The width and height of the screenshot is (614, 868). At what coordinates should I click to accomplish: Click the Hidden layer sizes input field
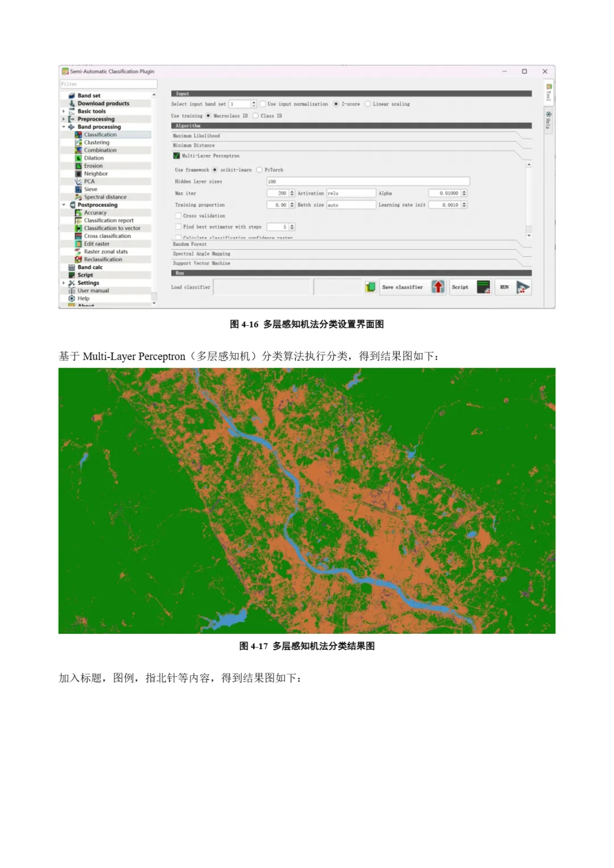point(368,182)
